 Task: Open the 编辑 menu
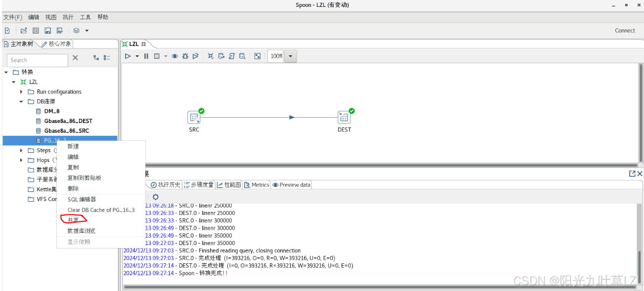[x=34, y=17]
